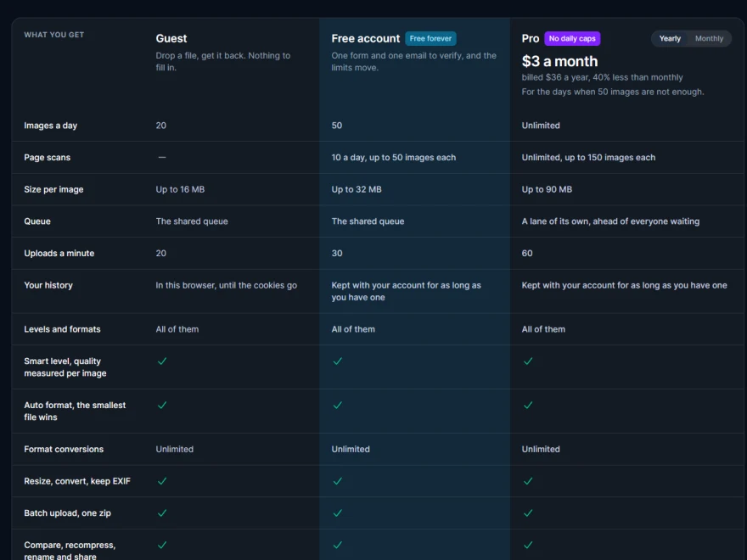747x560 pixels.
Task: Click the dash in Guest Page scans cell
Action: point(162,157)
